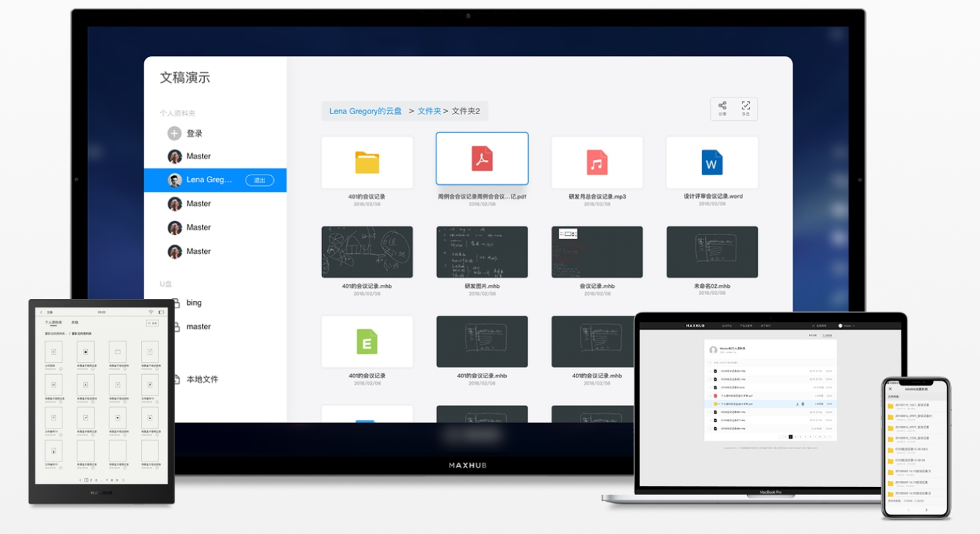Viewport: 980px width, 534px height.
Task: Open the yellow folder 401的会议记录
Action: (366, 163)
